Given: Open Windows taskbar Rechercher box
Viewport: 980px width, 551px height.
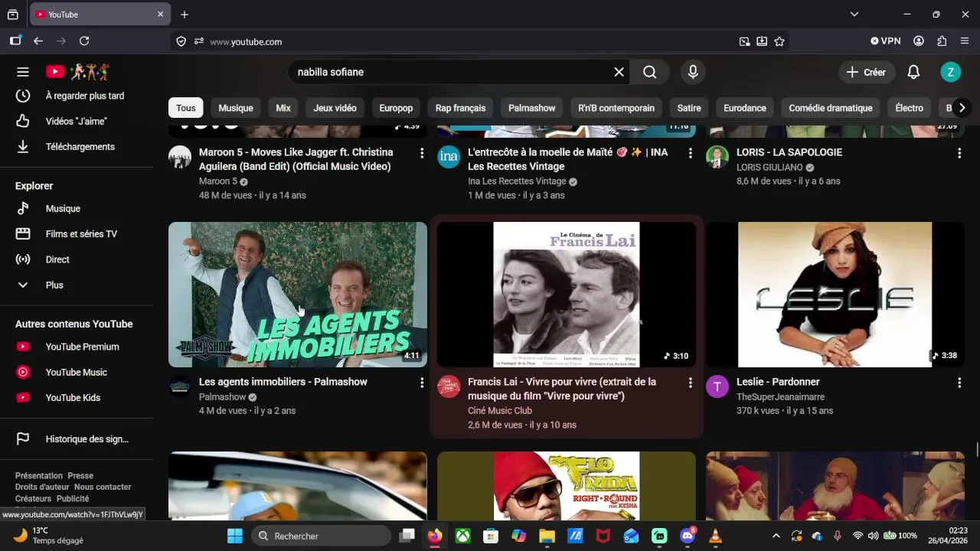Looking at the screenshot, I should (322, 536).
